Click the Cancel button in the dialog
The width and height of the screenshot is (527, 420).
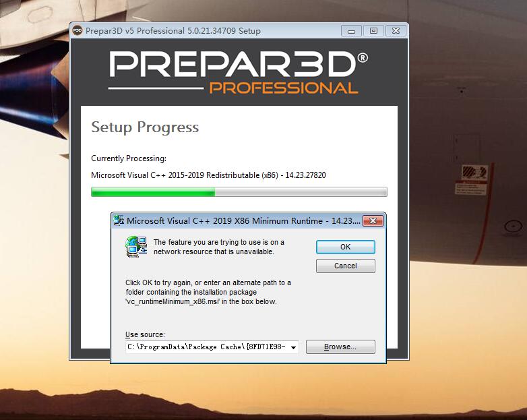point(346,266)
